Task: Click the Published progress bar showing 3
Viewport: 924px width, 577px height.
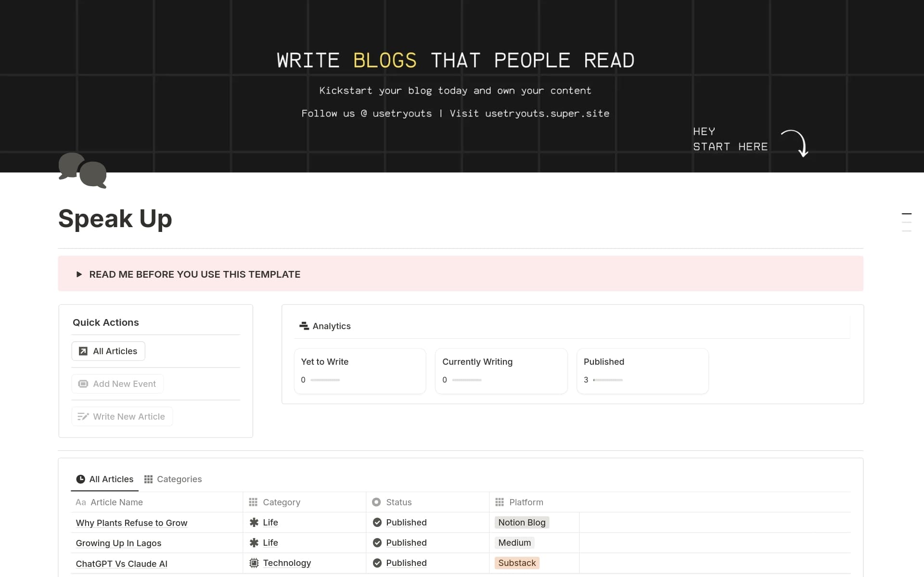Action: (x=607, y=380)
